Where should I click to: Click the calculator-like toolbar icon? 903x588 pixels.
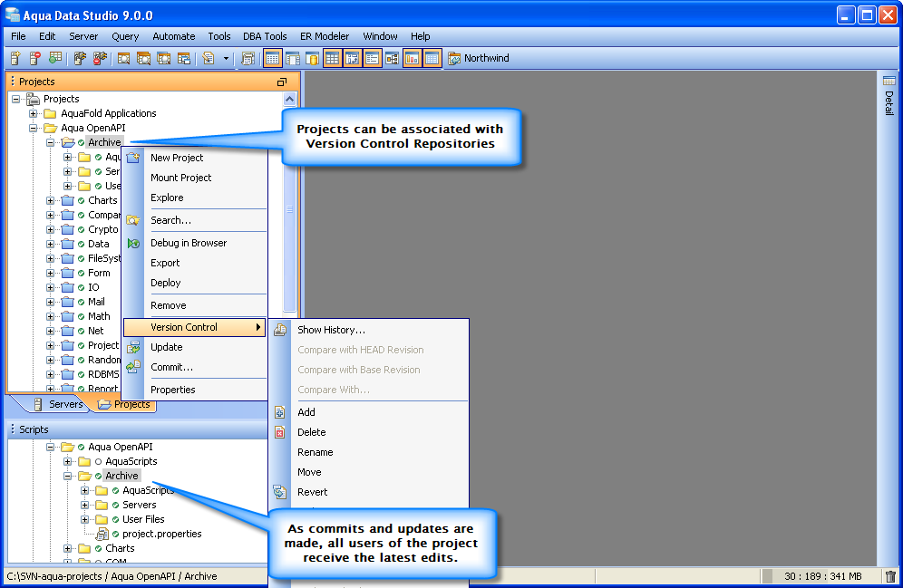[248, 58]
